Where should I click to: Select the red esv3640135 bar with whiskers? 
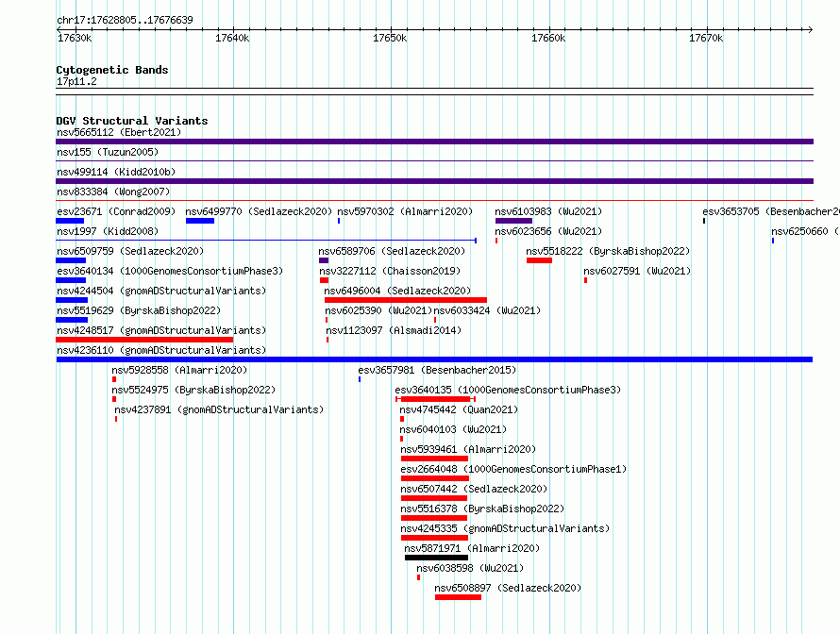pyautogui.click(x=435, y=399)
